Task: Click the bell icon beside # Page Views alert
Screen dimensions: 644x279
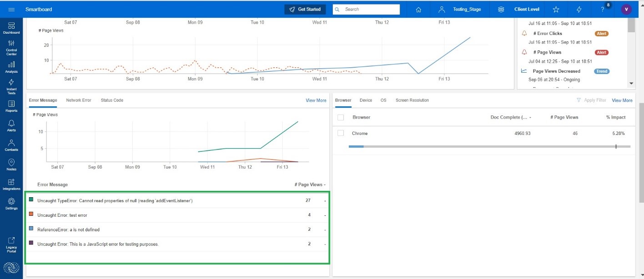Action: click(x=524, y=52)
